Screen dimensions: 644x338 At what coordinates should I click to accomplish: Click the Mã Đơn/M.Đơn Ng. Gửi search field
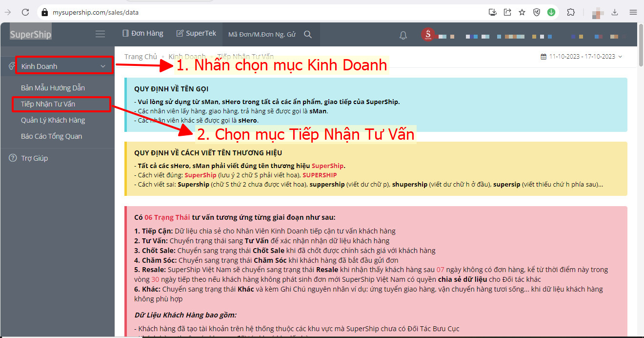pos(261,34)
